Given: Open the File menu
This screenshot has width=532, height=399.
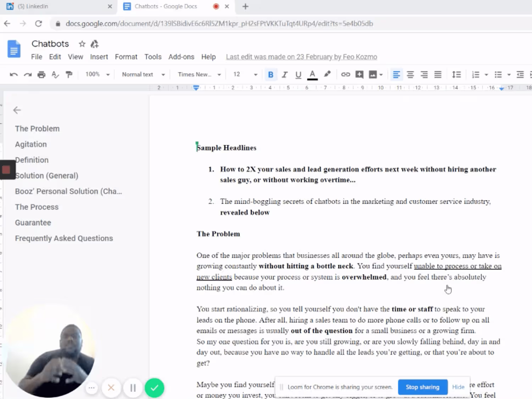Looking at the screenshot, I should [x=37, y=57].
